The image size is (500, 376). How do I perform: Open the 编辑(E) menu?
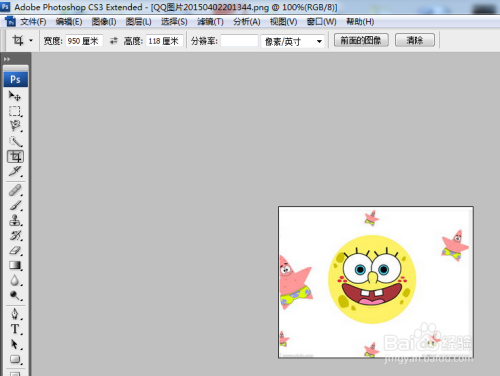click(69, 22)
